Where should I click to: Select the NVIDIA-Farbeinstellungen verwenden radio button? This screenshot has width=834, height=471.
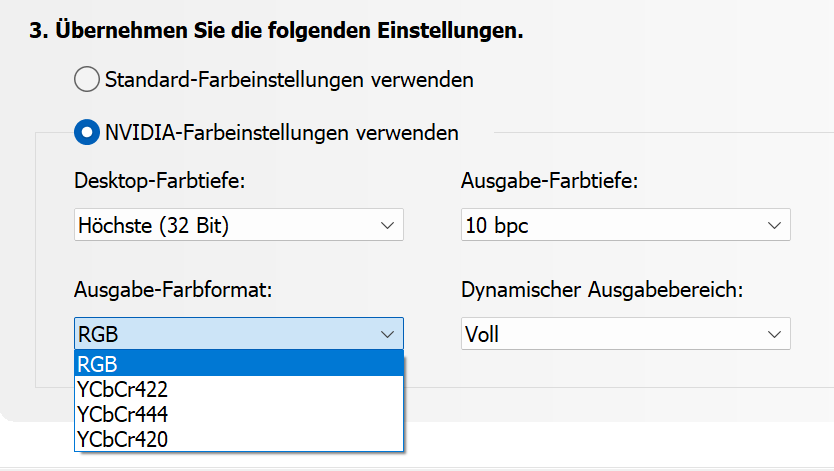tap(87, 132)
